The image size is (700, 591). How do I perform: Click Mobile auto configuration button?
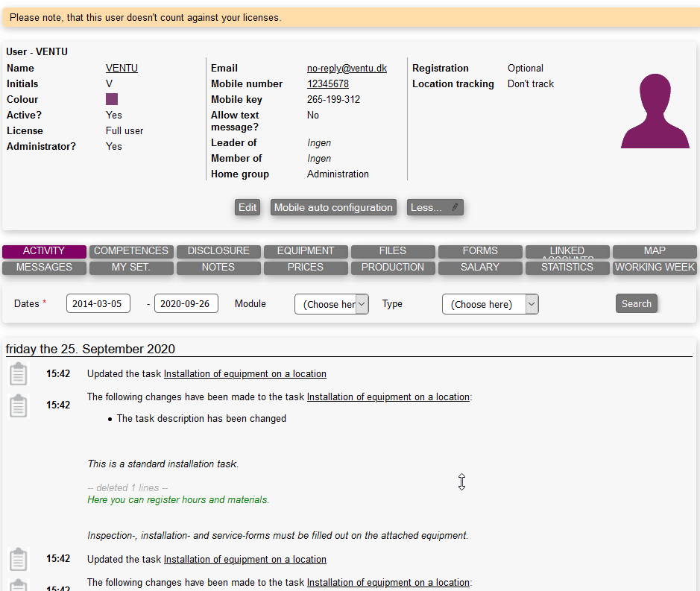coord(333,207)
